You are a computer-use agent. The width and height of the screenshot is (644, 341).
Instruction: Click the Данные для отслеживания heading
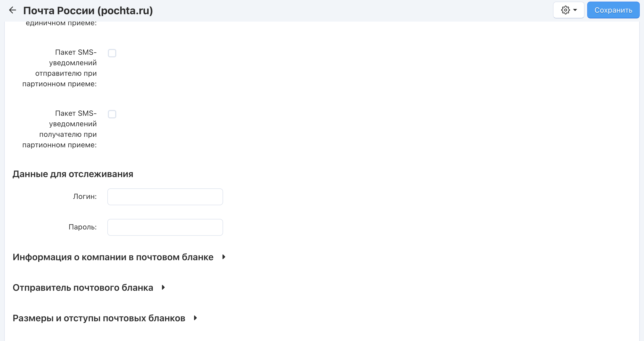coord(73,174)
